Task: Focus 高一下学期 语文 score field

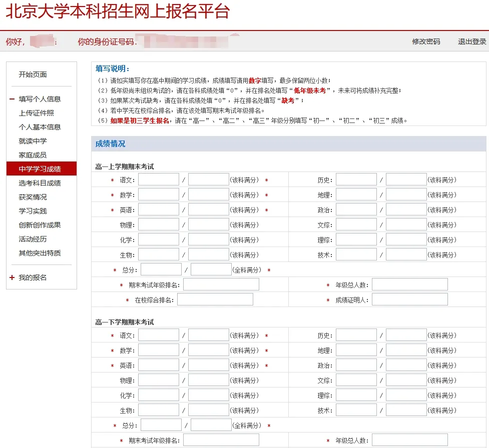Action: pyautogui.click(x=159, y=335)
